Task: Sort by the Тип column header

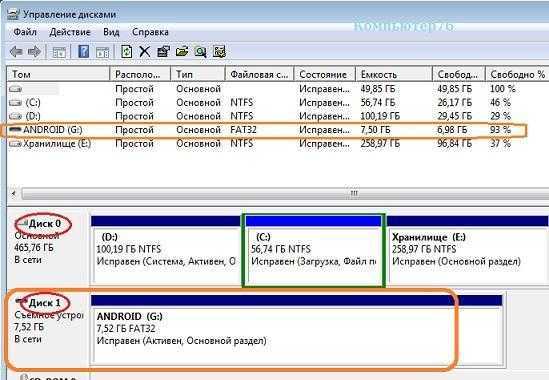Action: (x=198, y=74)
